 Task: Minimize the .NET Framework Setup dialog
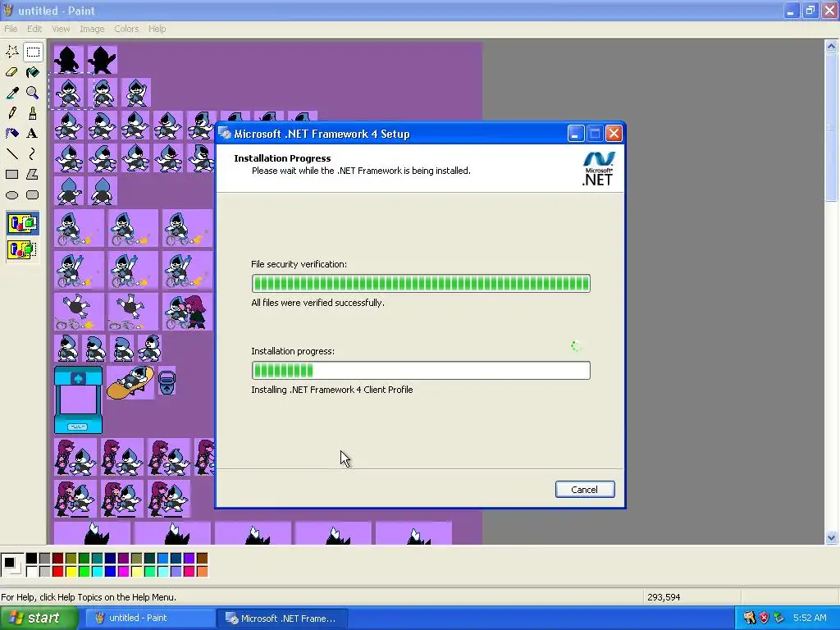tap(575, 134)
